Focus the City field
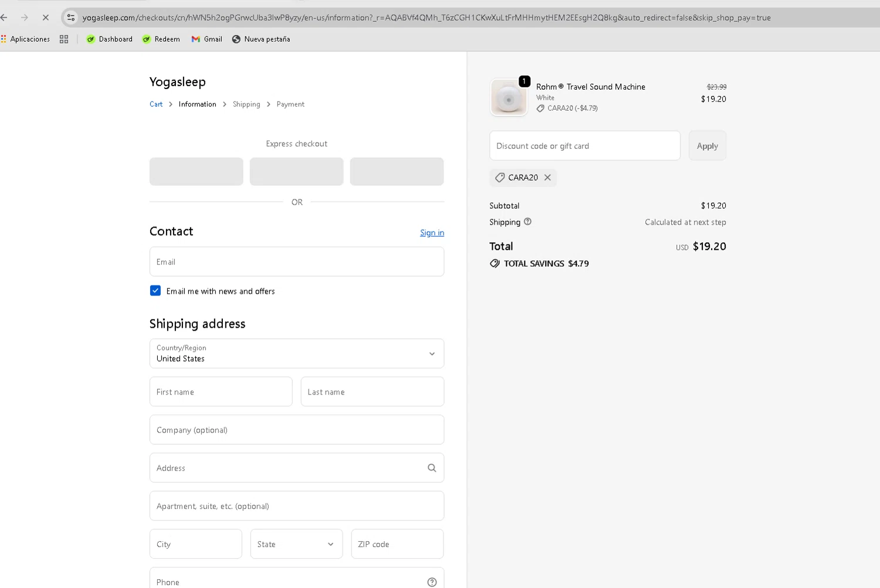 point(196,544)
